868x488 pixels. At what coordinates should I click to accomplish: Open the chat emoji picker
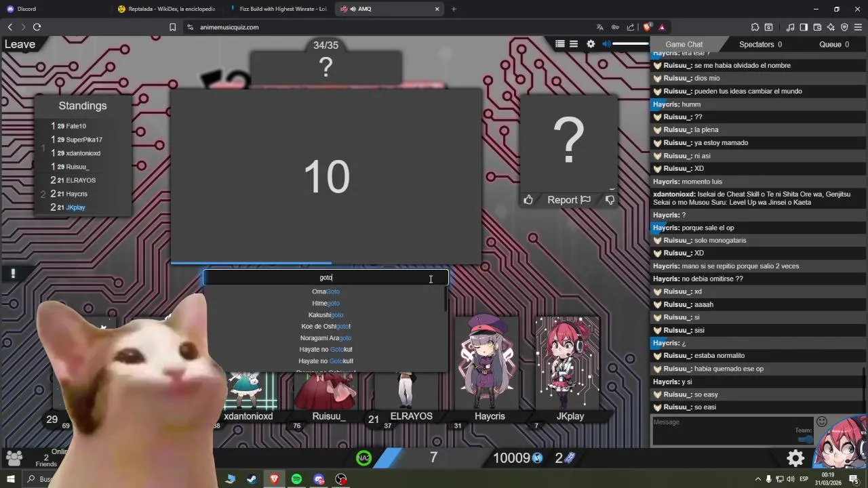pyautogui.click(x=822, y=422)
